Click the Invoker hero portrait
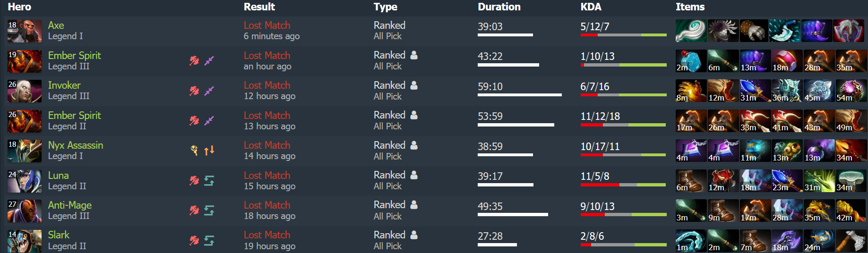Viewport: 868px width, 253px height. 25,91
